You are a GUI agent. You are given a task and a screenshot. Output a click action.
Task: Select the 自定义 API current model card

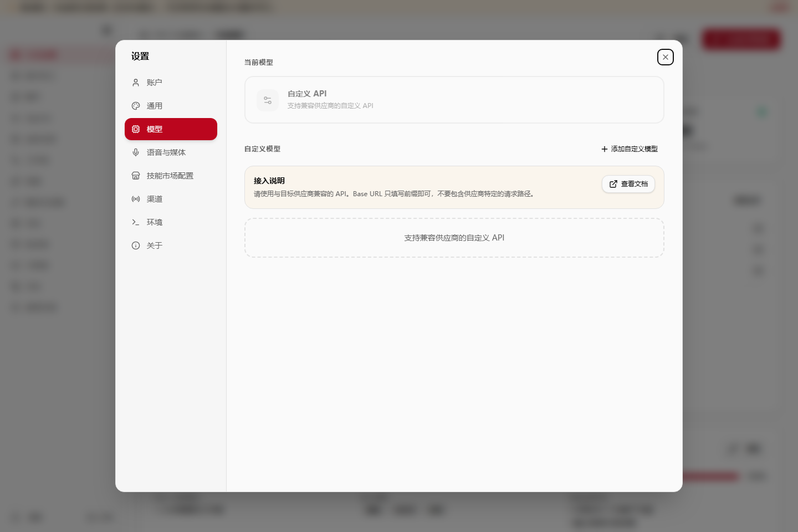[454, 100]
